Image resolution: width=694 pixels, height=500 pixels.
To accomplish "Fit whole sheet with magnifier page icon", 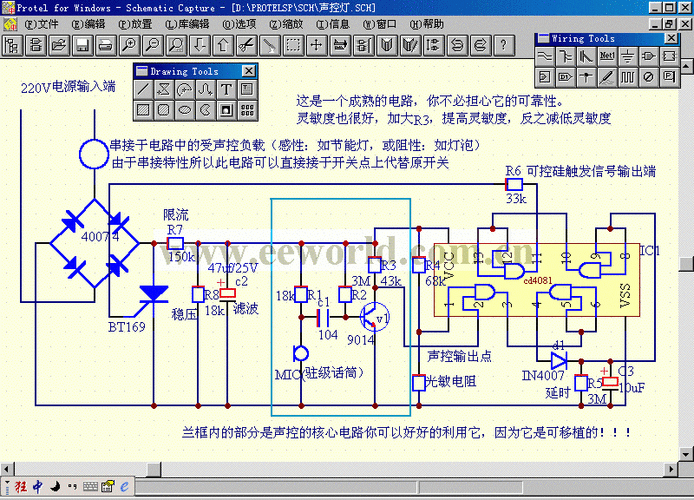I will tap(176, 45).
